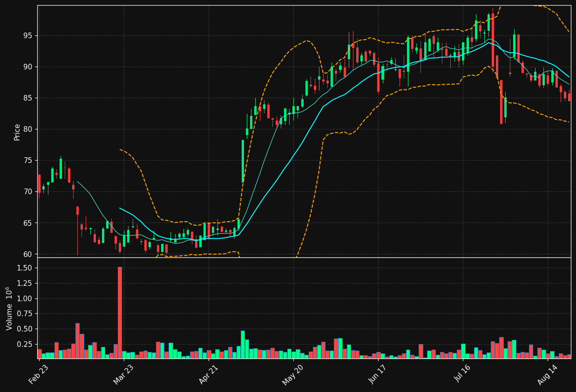This screenshot has height=392, width=576.
Task: Select the 60 price tick label
Action: coord(29,254)
